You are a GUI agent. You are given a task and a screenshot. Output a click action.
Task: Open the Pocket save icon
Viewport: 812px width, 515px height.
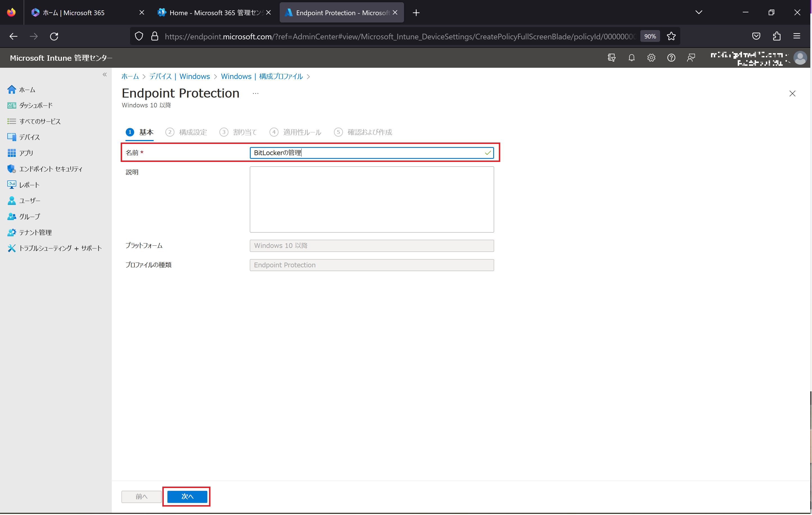(x=756, y=36)
